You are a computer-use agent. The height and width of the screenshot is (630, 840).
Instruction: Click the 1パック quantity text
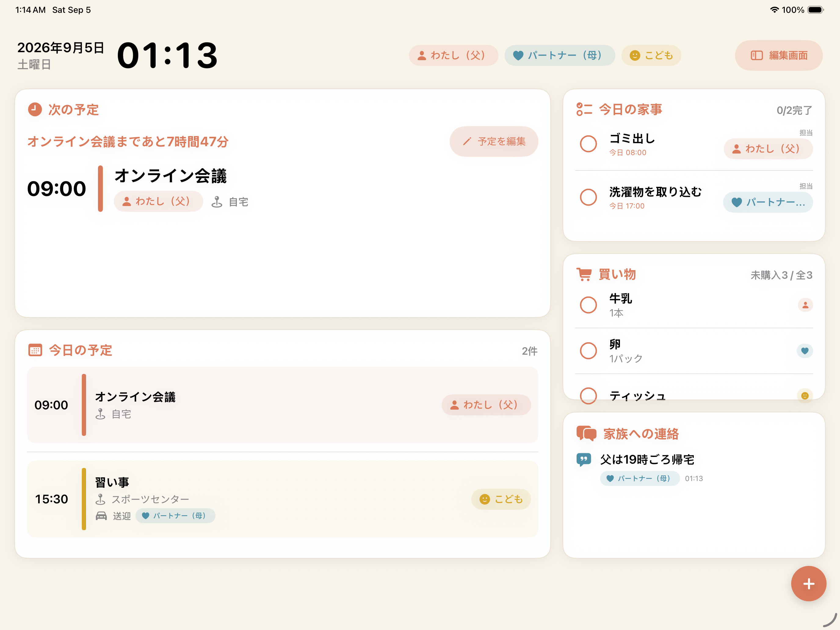click(x=626, y=358)
